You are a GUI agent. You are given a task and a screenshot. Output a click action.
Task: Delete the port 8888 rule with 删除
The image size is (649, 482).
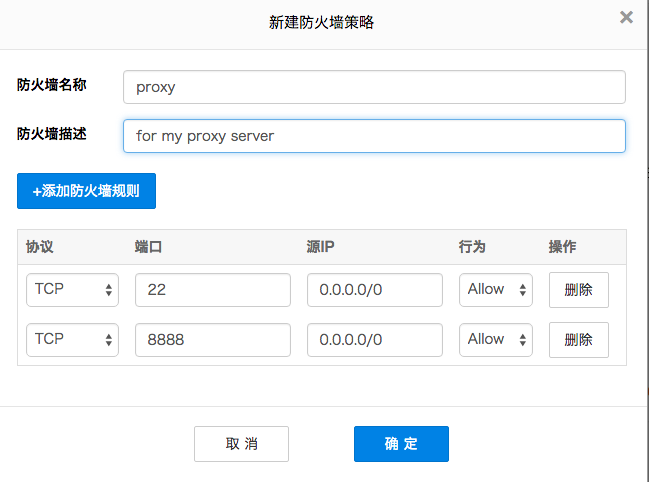(x=579, y=340)
